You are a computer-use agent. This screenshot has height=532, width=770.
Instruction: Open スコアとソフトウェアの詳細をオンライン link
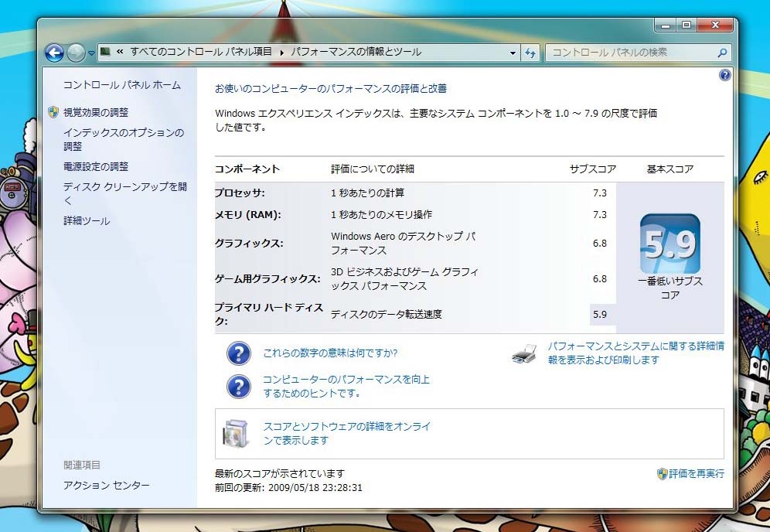coord(346,433)
